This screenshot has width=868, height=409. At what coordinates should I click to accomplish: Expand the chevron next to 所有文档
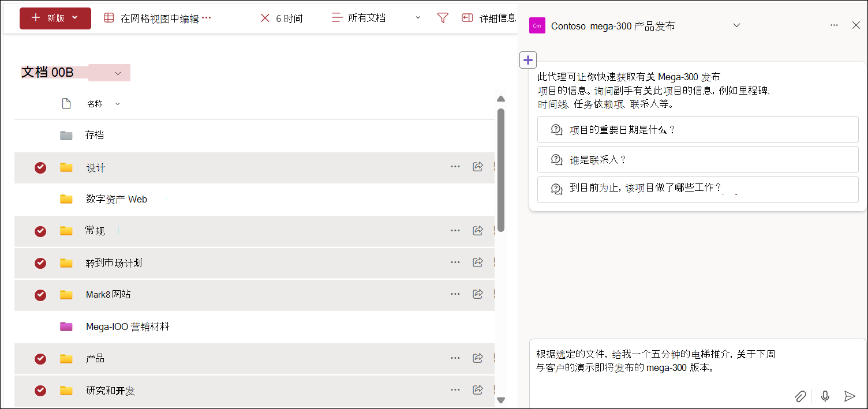click(418, 18)
